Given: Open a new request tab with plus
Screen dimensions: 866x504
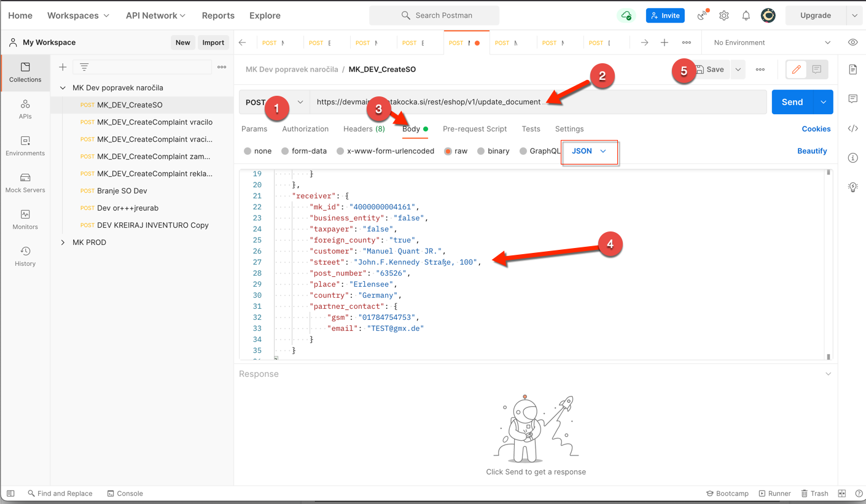Looking at the screenshot, I should click(665, 42).
